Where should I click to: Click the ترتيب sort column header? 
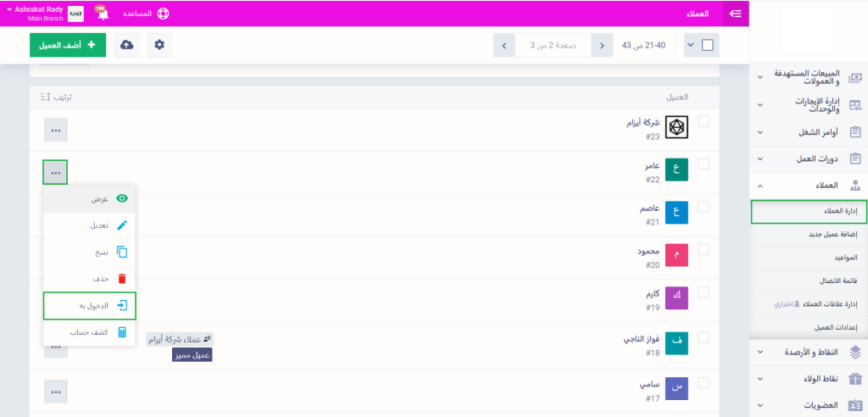[57, 97]
